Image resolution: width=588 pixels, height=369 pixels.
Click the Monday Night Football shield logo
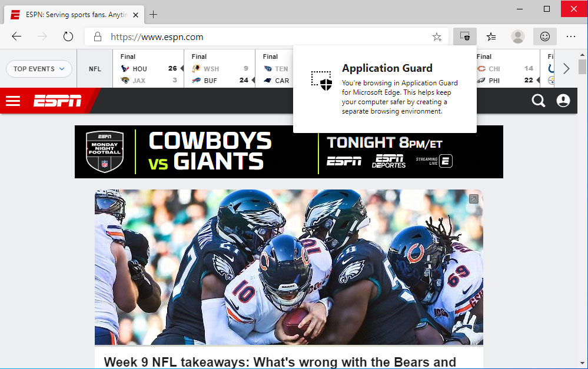click(x=105, y=151)
